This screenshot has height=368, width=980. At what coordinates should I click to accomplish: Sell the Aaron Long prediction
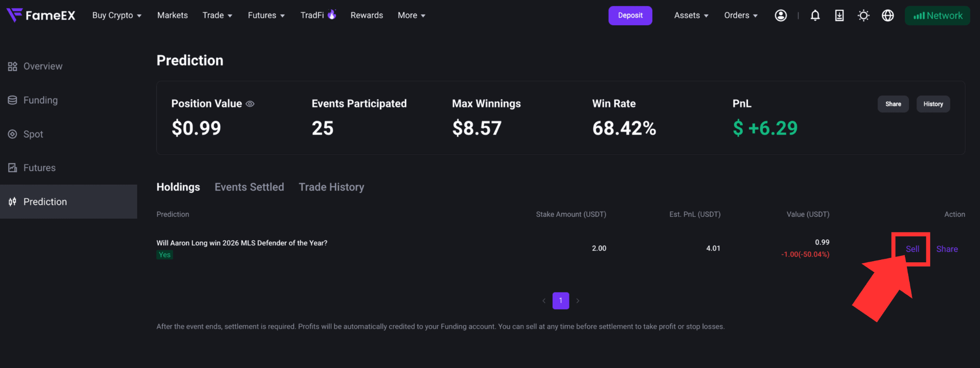click(912, 249)
